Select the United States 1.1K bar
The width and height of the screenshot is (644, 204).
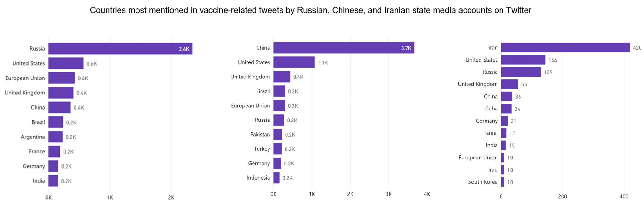coord(294,62)
